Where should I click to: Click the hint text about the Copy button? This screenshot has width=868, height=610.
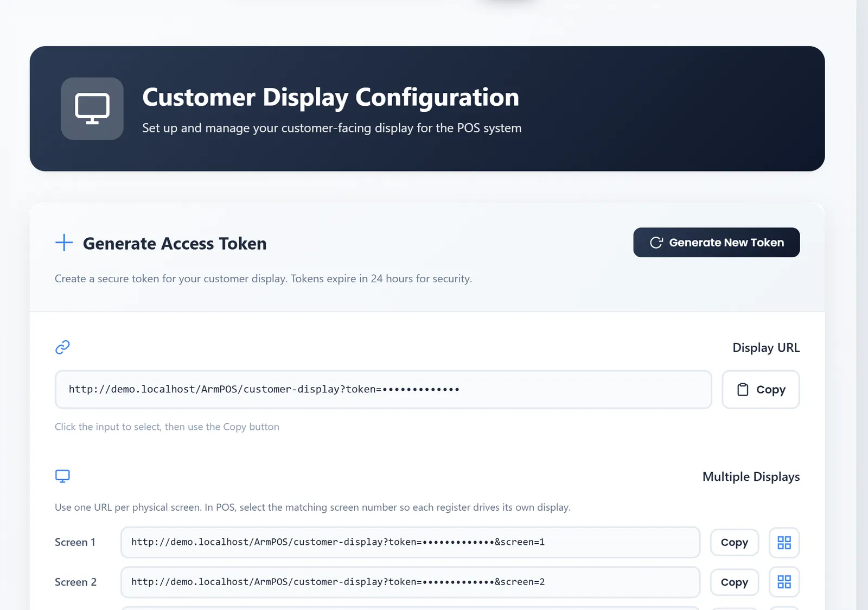(167, 427)
